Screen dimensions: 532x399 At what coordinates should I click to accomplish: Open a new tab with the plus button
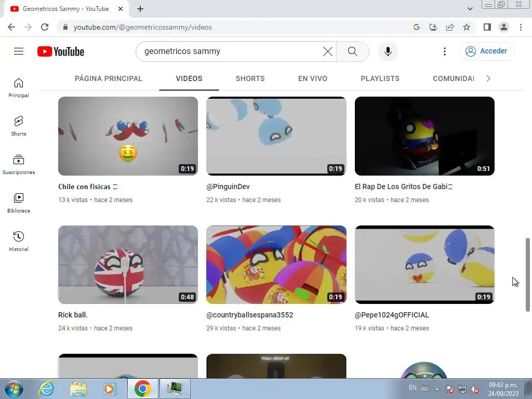pyautogui.click(x=140, y=9)
